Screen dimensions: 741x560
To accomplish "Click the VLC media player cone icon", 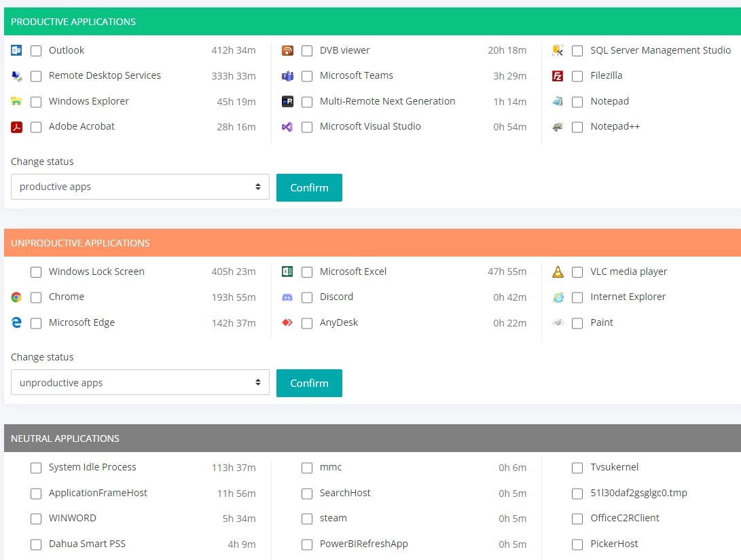I will tap(558, 272).
